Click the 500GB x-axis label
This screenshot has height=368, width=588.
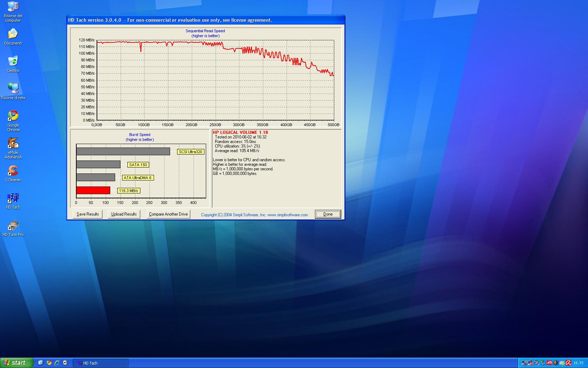[x=334, y=125]
